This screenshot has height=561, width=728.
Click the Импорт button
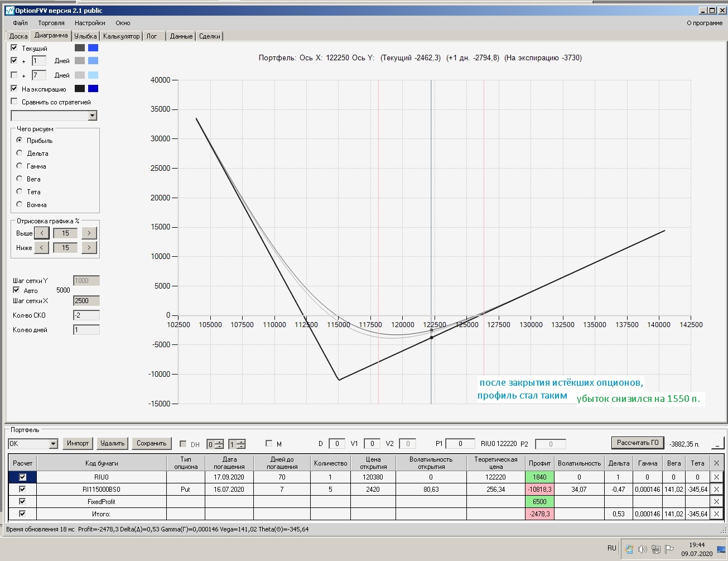(78, 443)
